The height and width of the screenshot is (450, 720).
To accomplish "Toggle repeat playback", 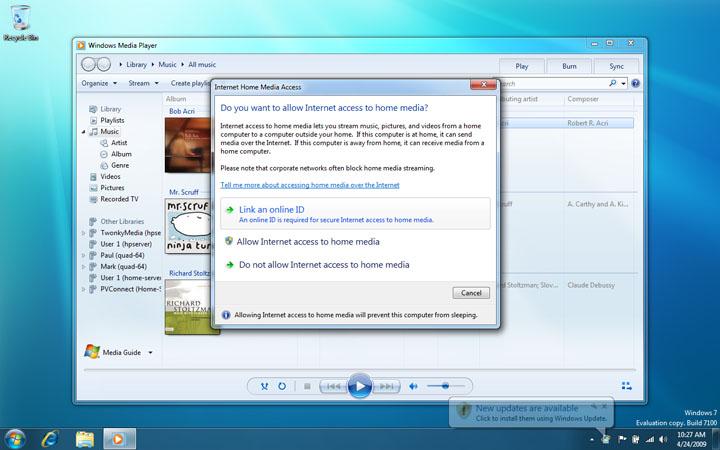I will click(282, 386).
